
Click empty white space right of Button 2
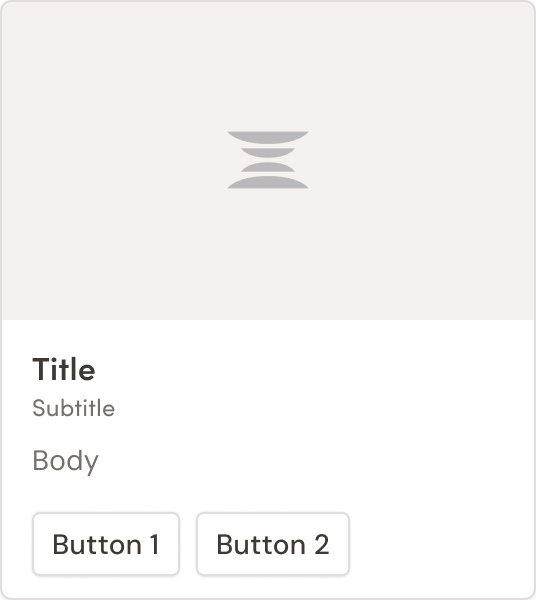440,544
